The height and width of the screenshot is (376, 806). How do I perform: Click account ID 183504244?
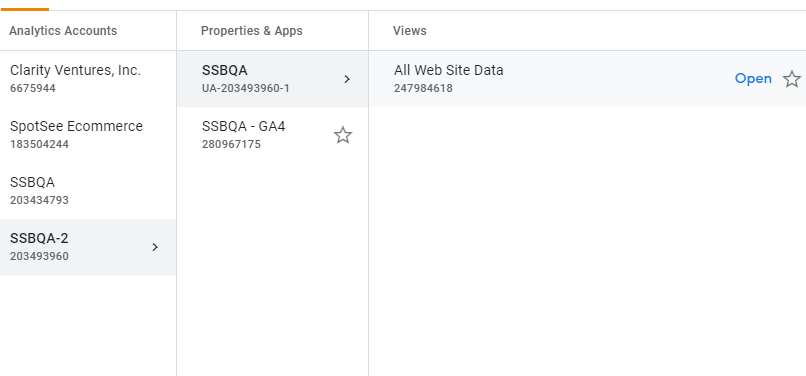(39, 145)
